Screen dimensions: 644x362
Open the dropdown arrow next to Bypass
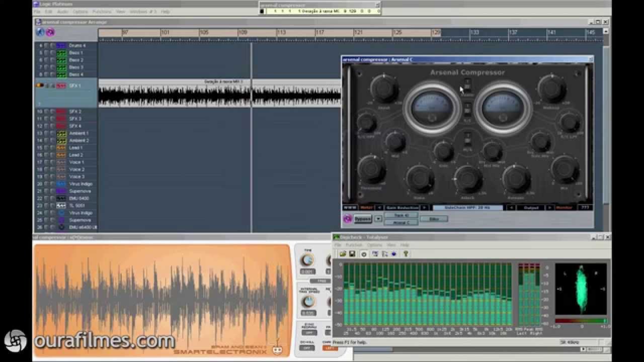[x=378, y=219]
